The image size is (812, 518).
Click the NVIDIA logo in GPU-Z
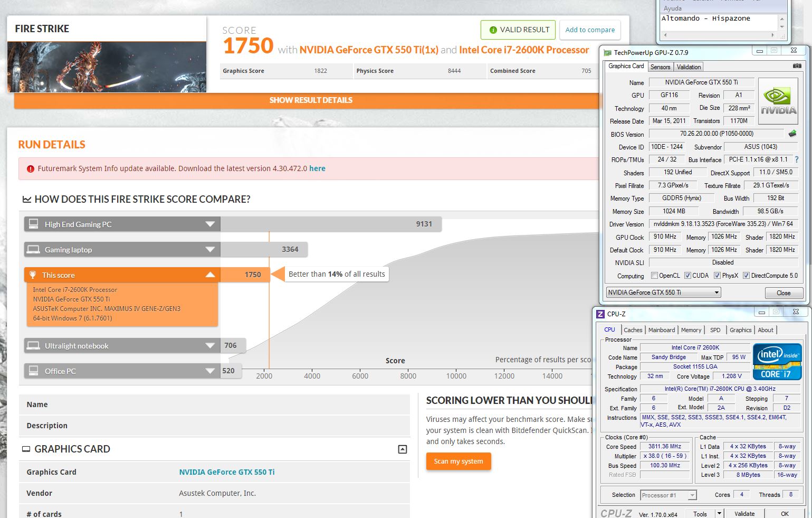(778, 101)
